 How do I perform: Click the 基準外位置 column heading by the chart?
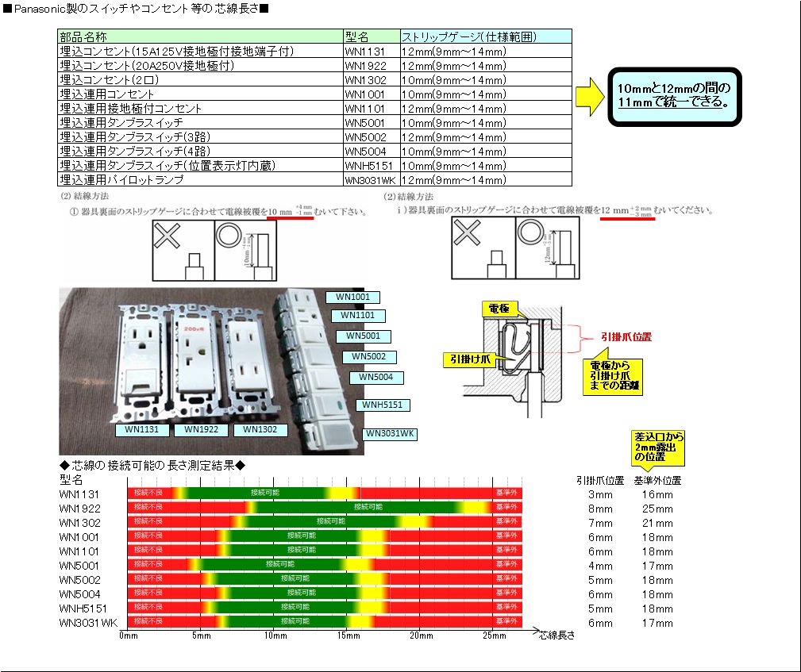pos(657,481)
